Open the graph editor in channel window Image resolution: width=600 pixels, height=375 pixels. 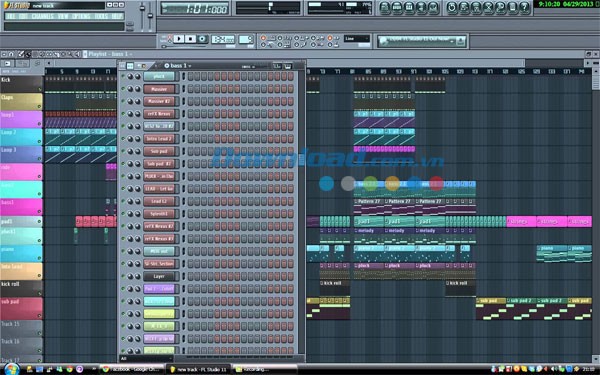click(x=277, y=66)
